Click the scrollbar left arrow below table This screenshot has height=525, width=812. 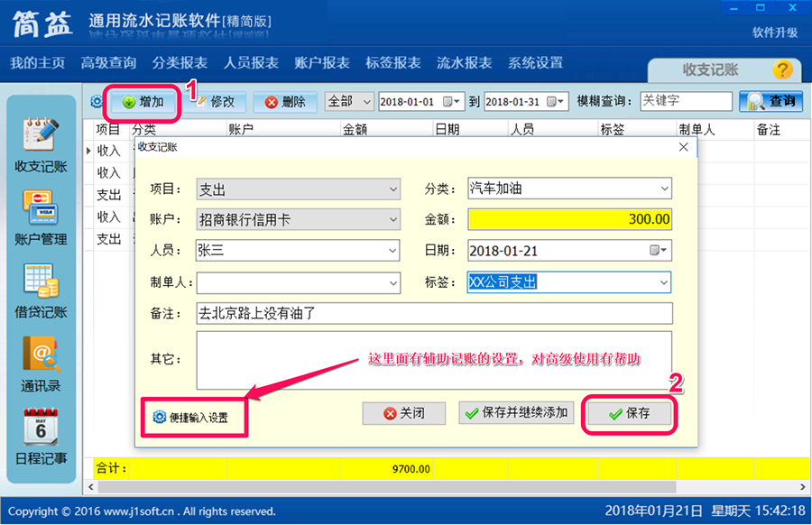click(91, 487)
